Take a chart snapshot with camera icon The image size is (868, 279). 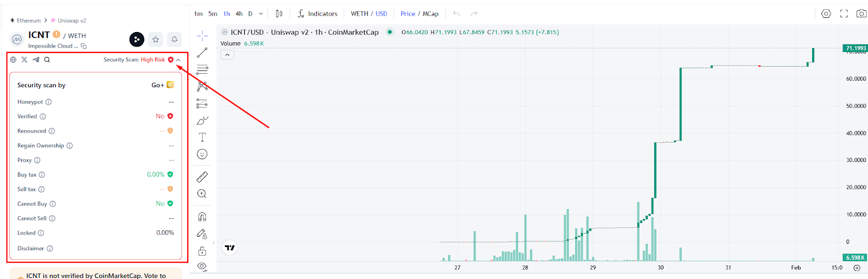pyautogui.click(x=861, y=14)
